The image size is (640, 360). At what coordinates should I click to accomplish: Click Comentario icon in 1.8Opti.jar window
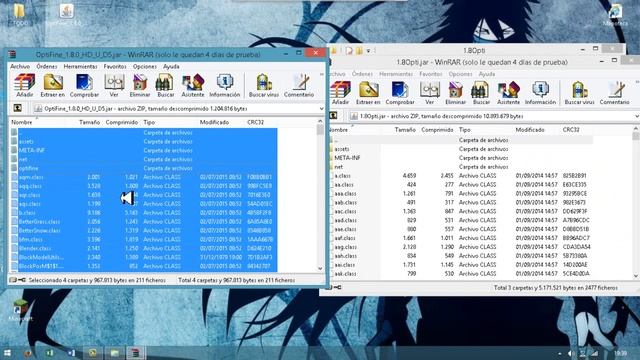point(614,93)
